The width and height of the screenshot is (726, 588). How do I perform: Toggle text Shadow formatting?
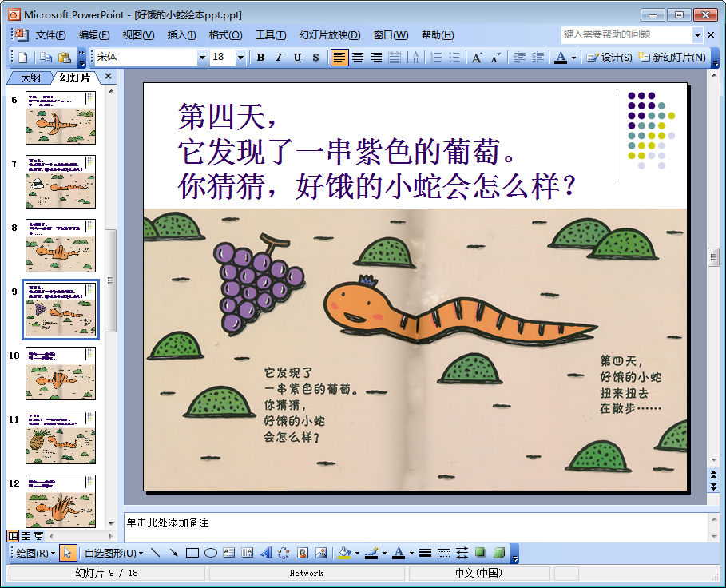tap(315, 58)
